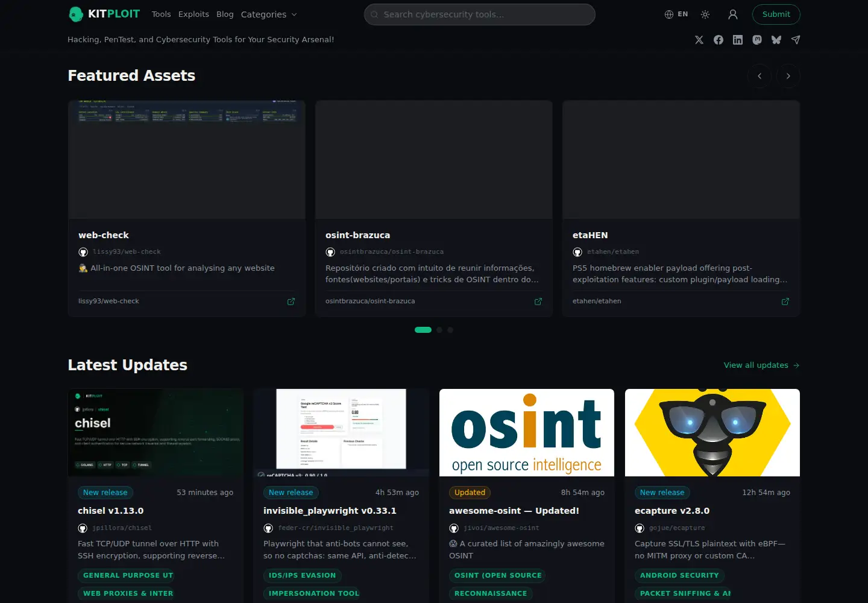
Task: Open the Tools nav item
Action: (161, 14)
